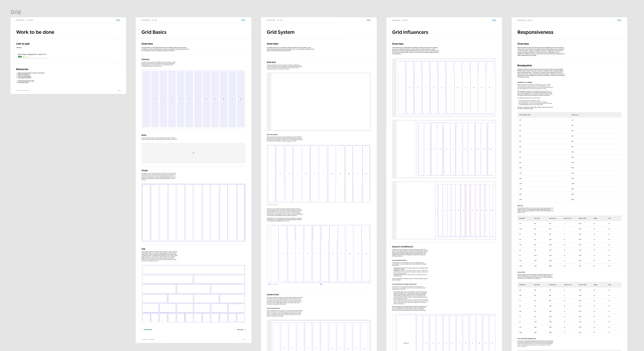The image size is (644, 351).
Task: Click Beta badge on Grid Basics frame
Action: [x=243, y=20]
